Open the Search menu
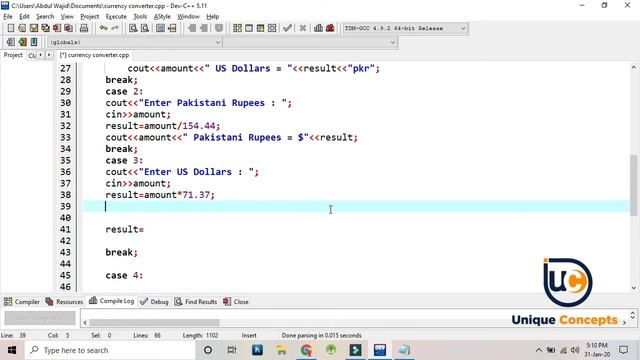 (x=45, y=16)
